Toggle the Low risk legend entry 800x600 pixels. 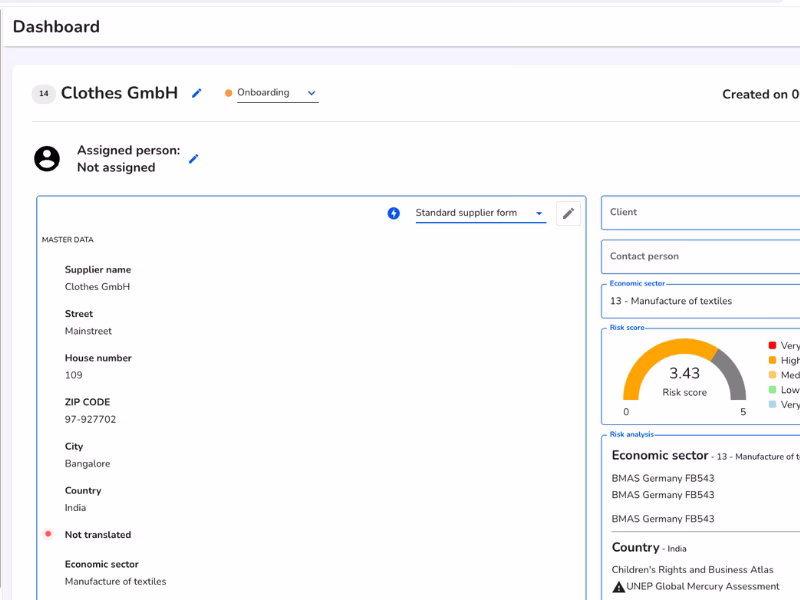(x=784, y=390)
